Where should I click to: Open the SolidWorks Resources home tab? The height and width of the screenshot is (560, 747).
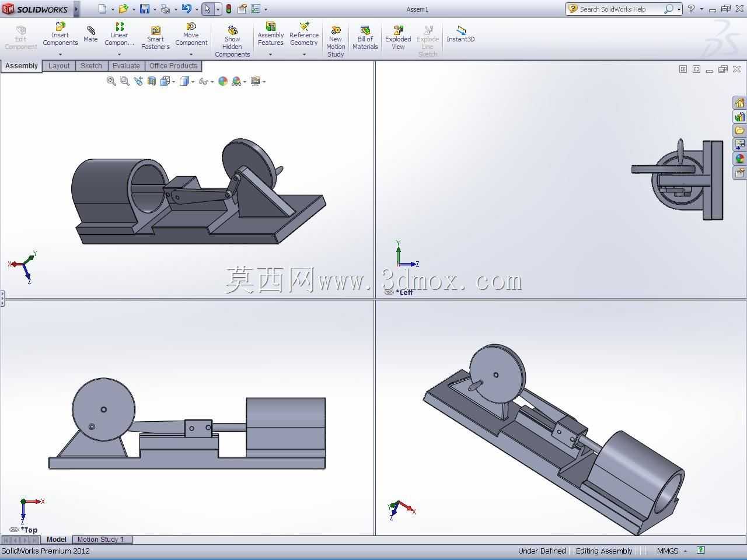pos(739,103)
